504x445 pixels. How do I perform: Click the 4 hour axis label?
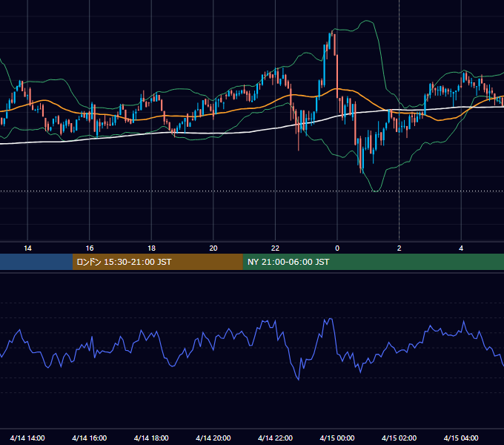tap(461, 248)
